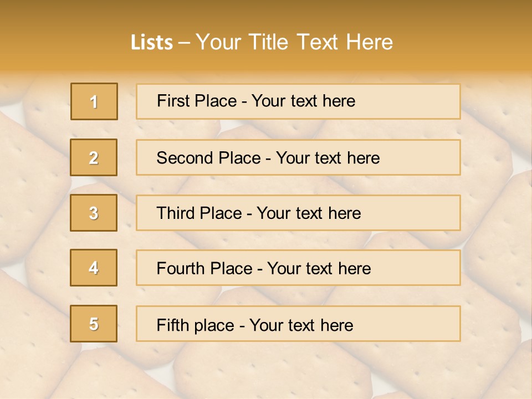Click the Fourth Place text box
The image size is (532, 399).
[298, 268]
